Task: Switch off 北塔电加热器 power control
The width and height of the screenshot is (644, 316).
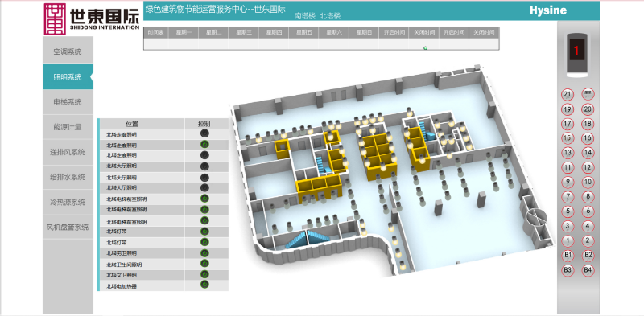Action: (204, 285)
